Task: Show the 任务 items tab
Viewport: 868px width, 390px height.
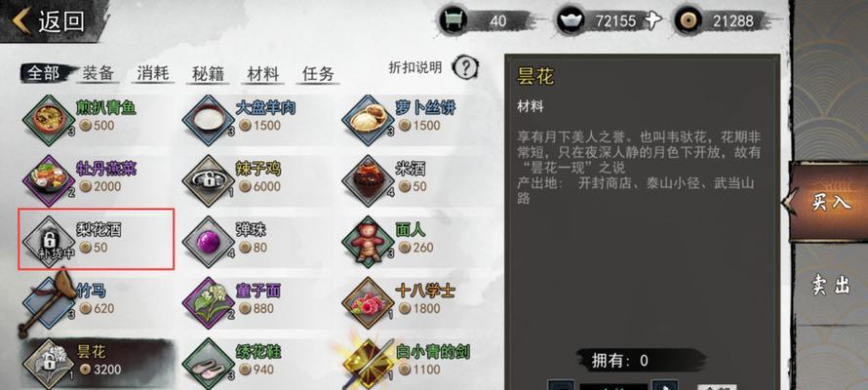Action: pyautogui.click(x=318, y=73)
